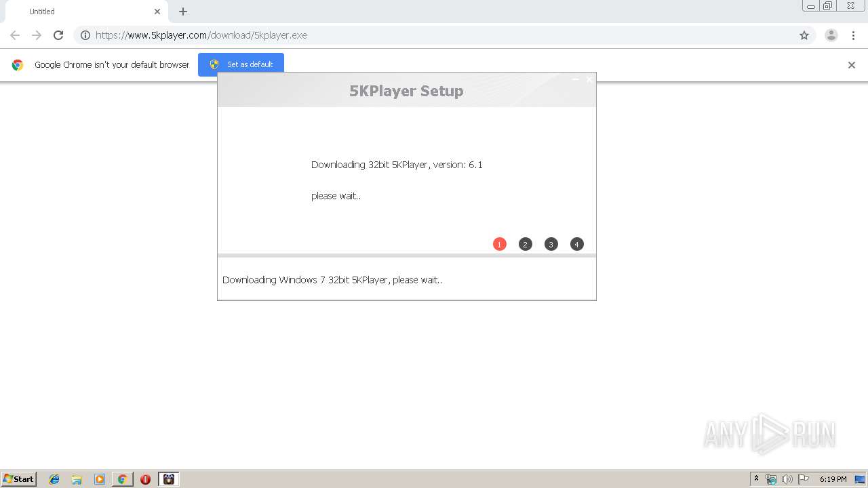
Task: Show hidden system tray icons
Action: coord(756,479)
